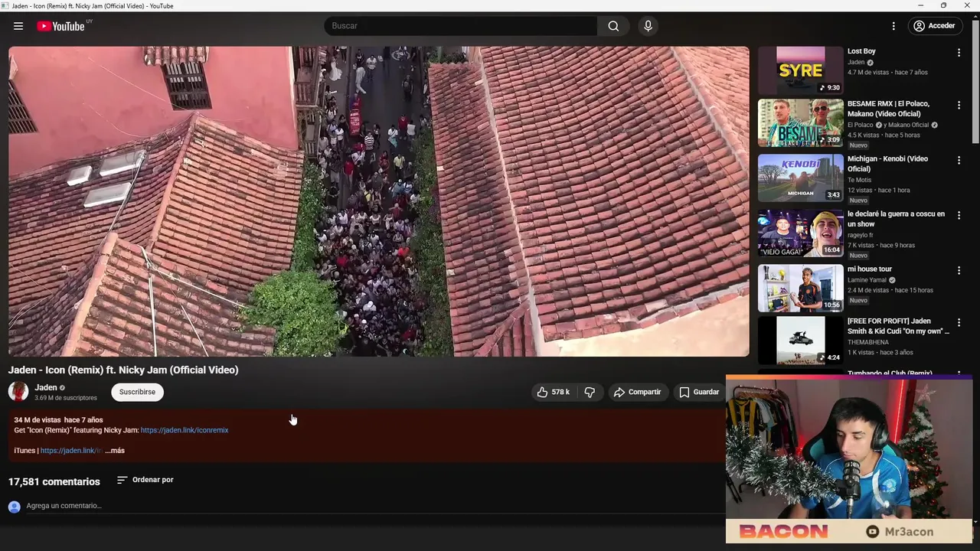
Task: Open the Michigan - Kenobi thumbnail
Action: coord(801,178)
